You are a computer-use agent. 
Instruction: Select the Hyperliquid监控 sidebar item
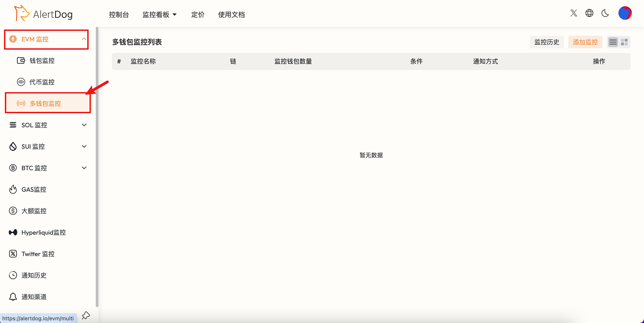point(43,232)
